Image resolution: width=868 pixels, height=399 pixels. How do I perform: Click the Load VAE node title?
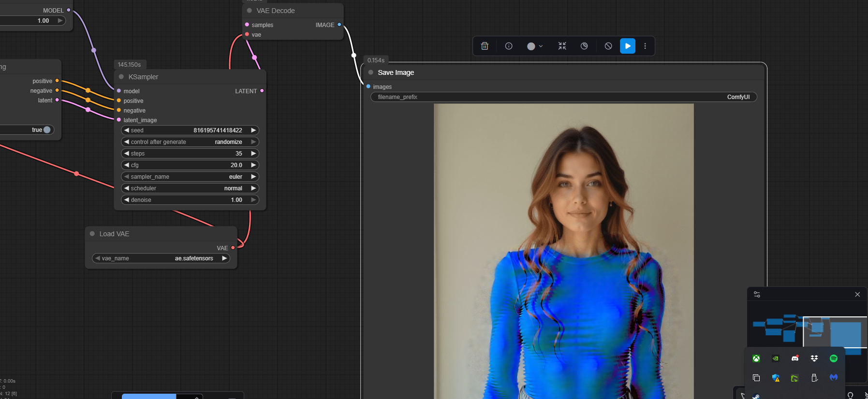point(114,234)
